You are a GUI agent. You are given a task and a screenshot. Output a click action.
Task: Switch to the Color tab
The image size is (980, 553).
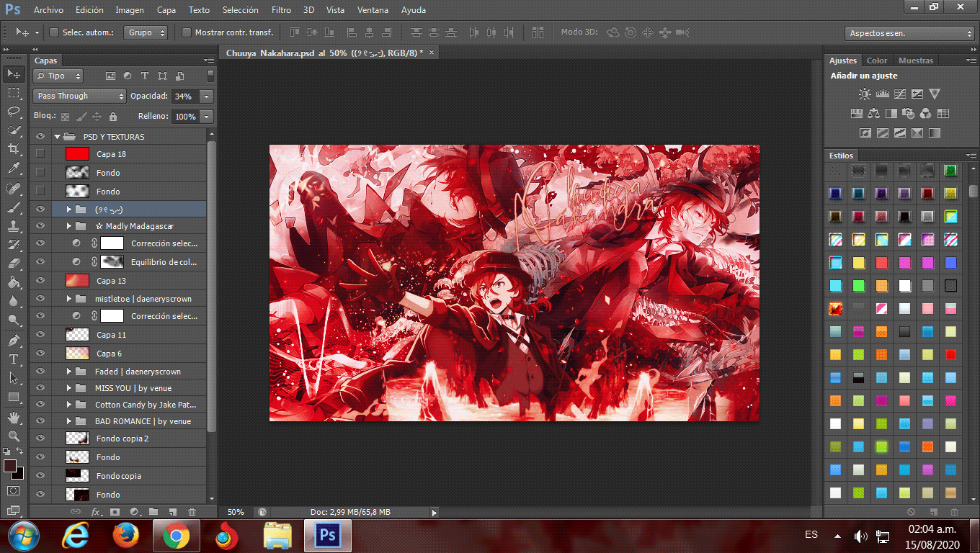pos(877,60)
